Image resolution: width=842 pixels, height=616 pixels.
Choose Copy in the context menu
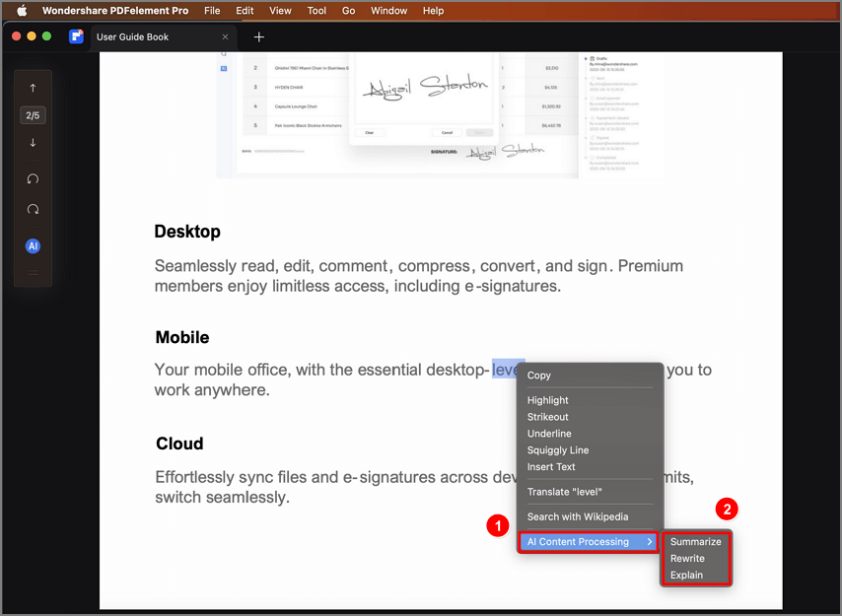click(x=591, y=376)
